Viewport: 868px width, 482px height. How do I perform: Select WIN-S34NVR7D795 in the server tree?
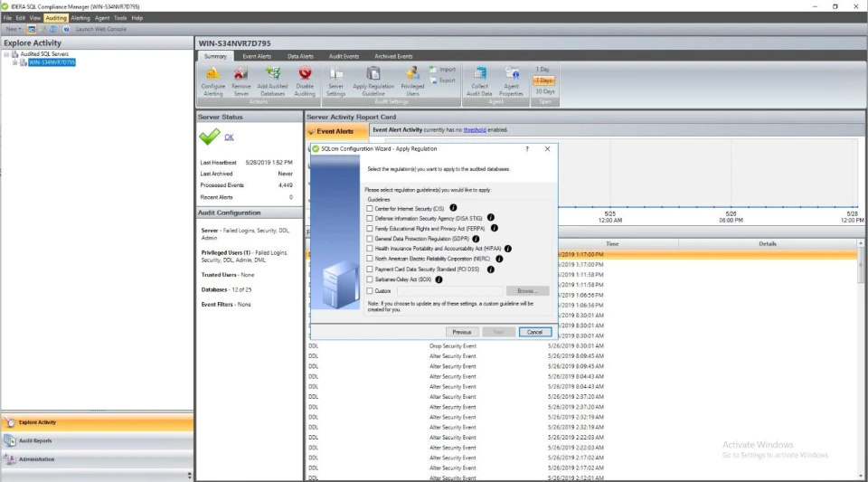52,62
